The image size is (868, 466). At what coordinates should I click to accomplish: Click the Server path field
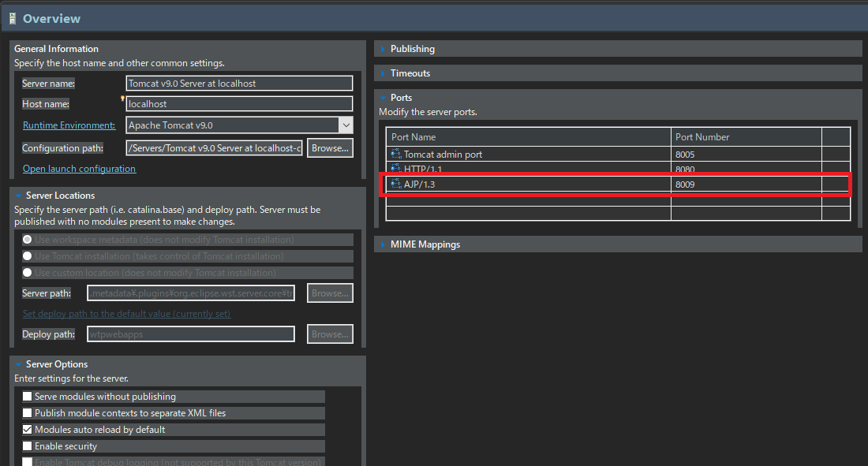(x=191, y=293)
